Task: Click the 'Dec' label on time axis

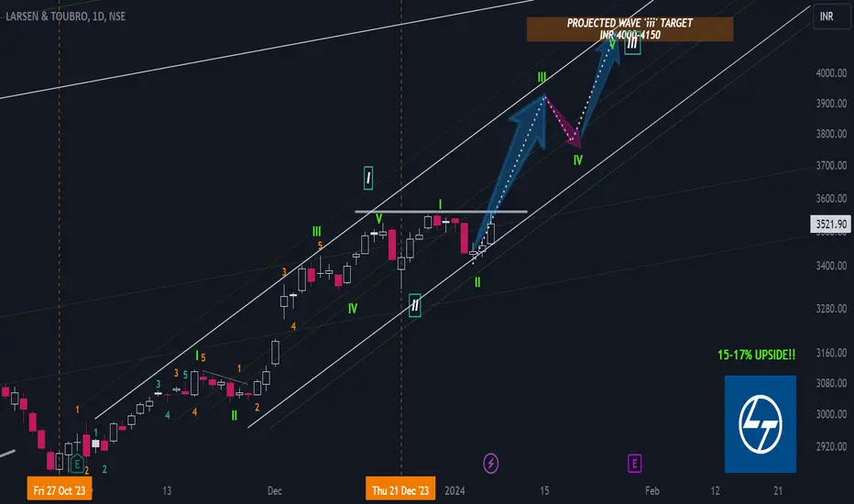Action: tap(275, 491)
